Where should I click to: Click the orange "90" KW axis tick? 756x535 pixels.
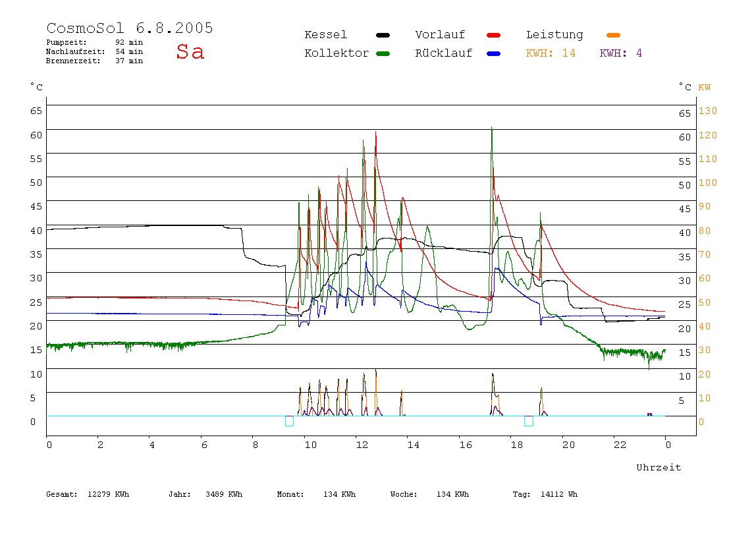click(x=705, y=206)
